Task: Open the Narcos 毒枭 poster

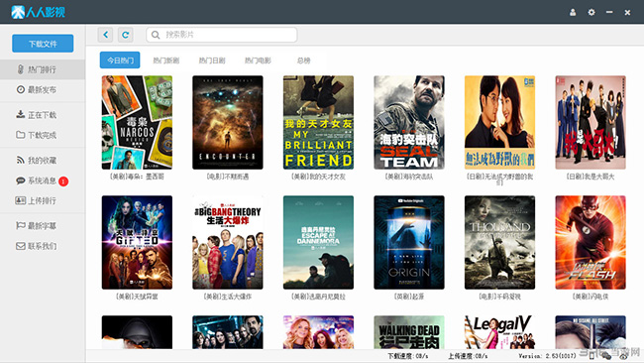Action: (x=137, y=122)
